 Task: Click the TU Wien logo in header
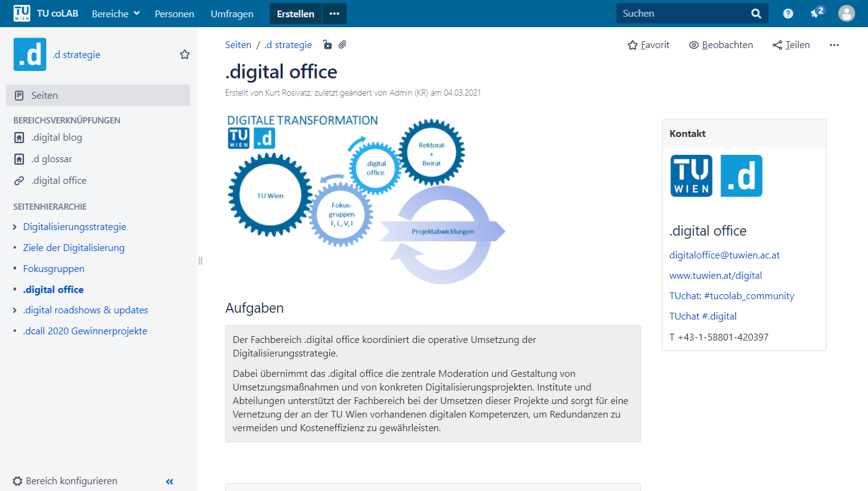[22, 13]
